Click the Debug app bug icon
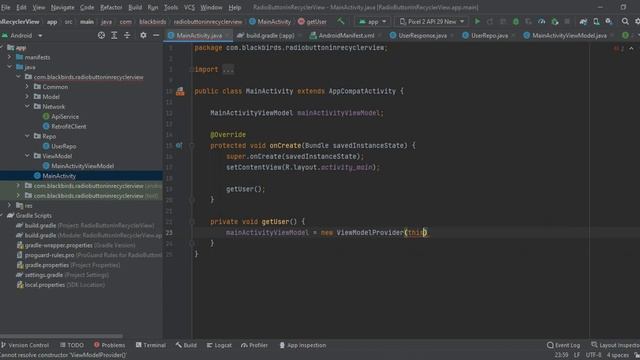Viewport: 640px width, 360px height. pyautogui.click(x=516, y=21)
